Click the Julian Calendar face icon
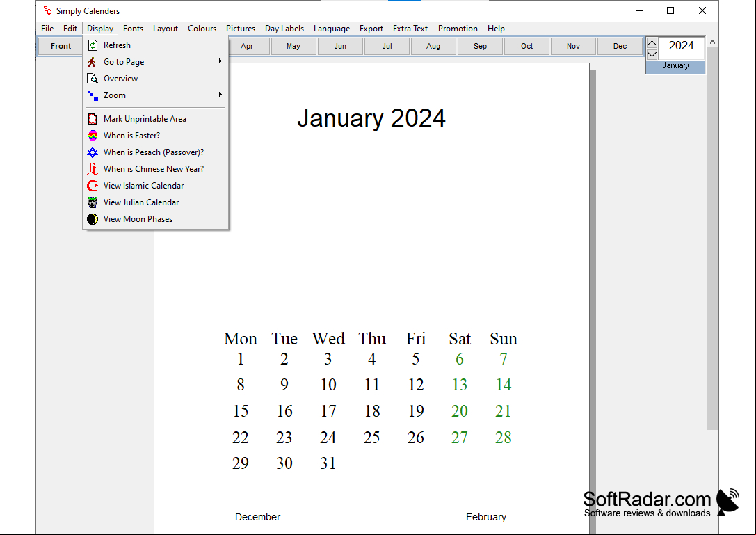This screenshot has width=756, height=535. click(x=93, y=202)
